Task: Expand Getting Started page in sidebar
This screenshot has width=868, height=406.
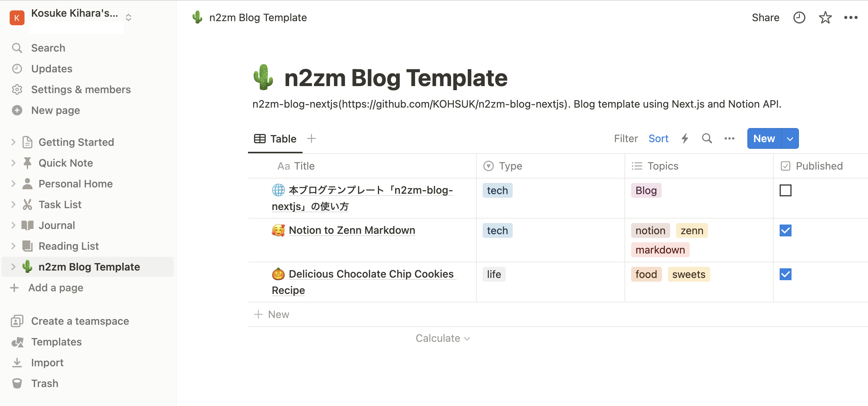Action: tap(13, 142)
